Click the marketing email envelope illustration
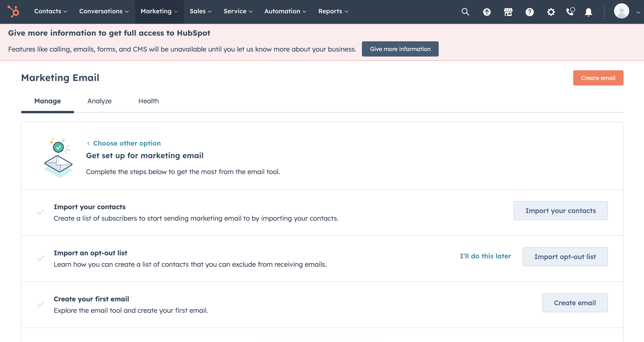This screenshot has width=644, height=342. pos(58,157)
